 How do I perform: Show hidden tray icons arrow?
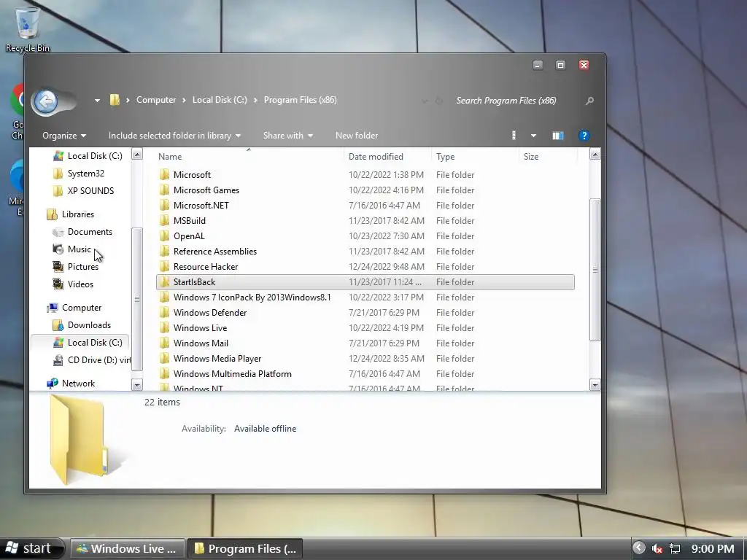(639, 548)
